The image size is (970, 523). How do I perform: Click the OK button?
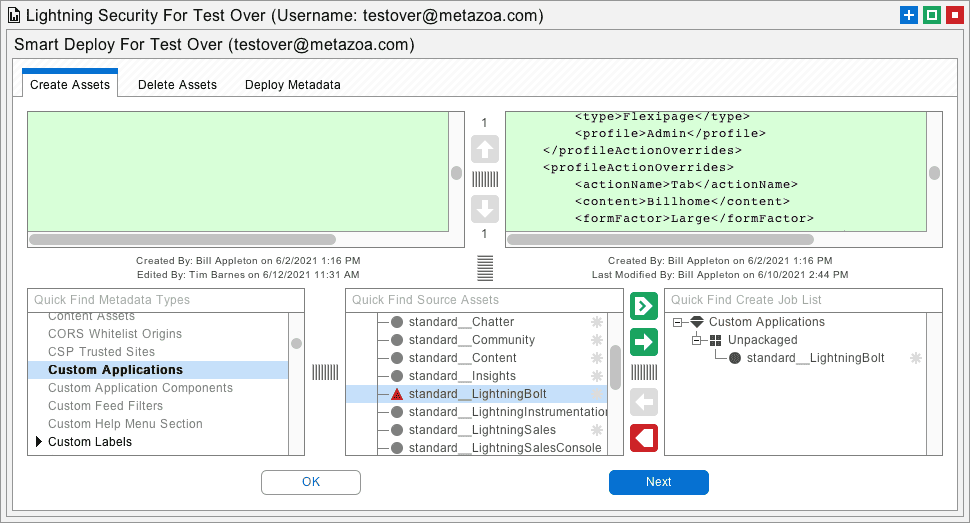point(311,482)
